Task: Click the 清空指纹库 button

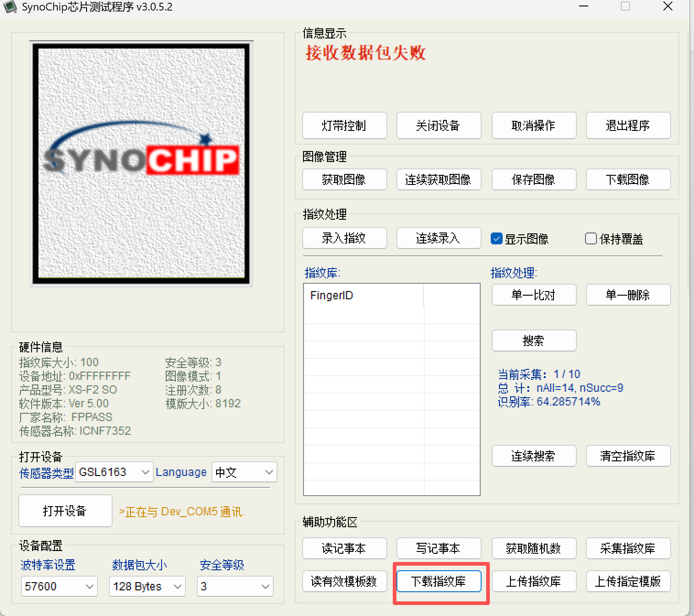Action: click(628, 456)
